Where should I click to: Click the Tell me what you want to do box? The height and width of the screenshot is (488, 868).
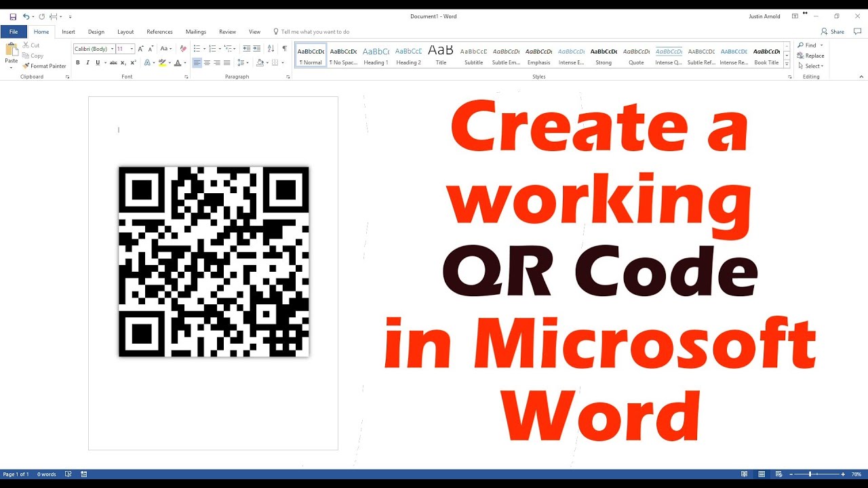tap(311, 32)
